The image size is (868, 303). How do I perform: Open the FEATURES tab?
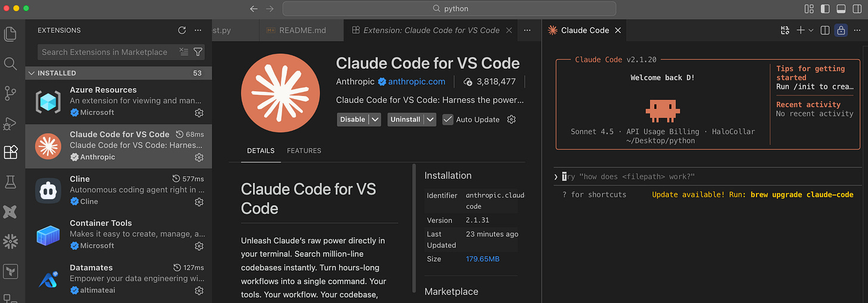304,151
